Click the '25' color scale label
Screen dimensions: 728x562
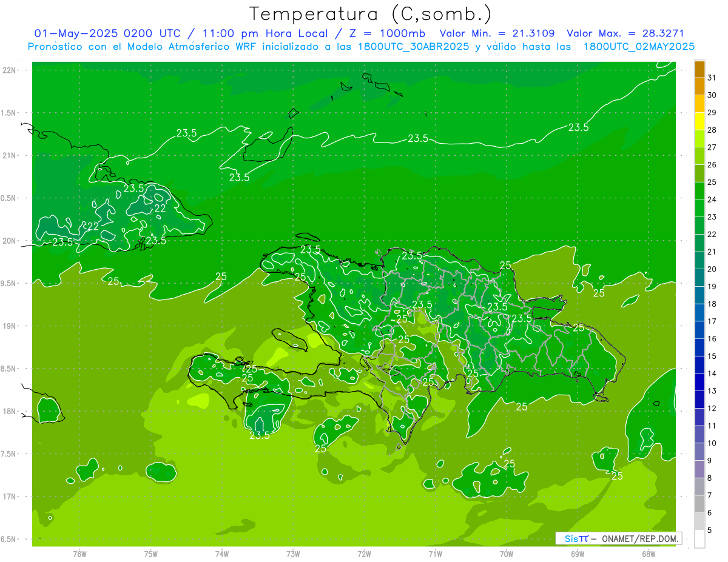(712, 182)
